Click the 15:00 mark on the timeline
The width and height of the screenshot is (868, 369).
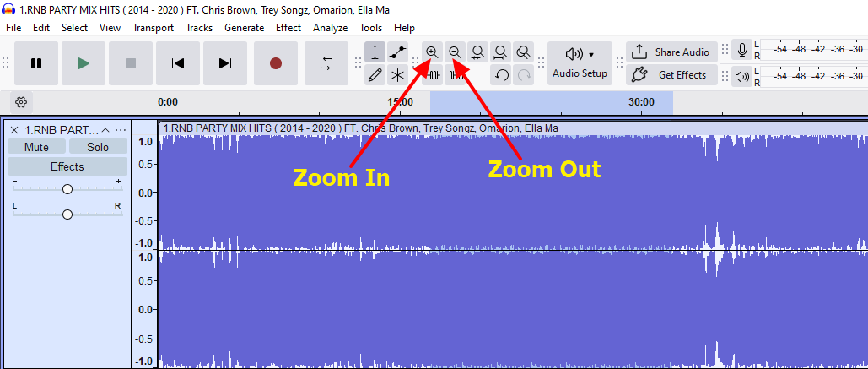(x=400, y=102)
